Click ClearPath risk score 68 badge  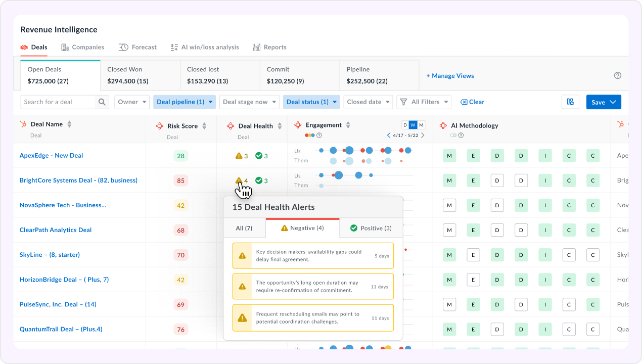tap(180, 230)
